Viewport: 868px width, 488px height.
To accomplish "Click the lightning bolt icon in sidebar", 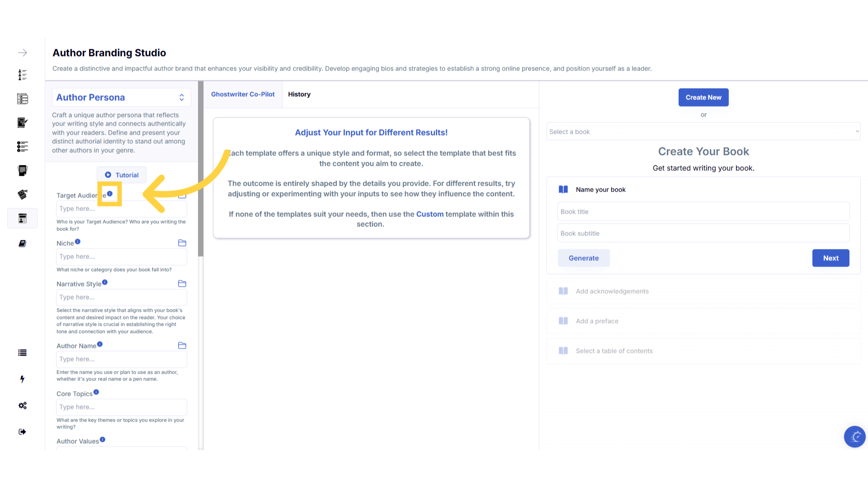I will [x=23, y=379].
